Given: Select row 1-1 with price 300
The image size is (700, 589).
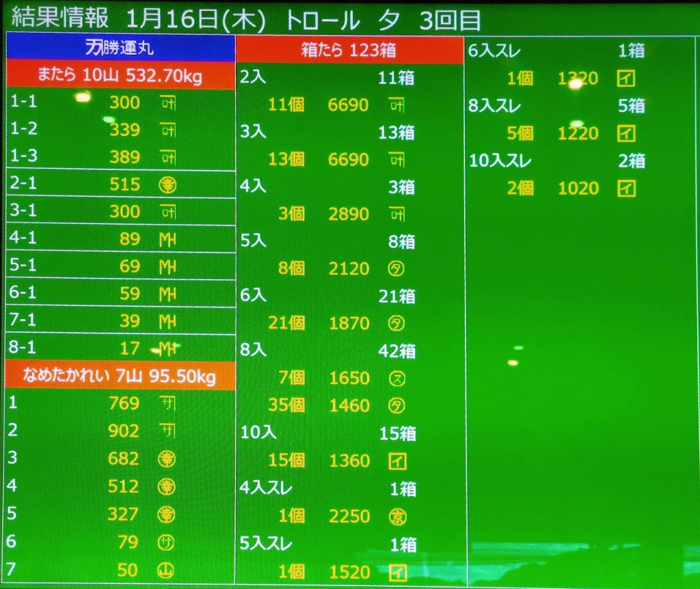Looking at the screenshot, I should (x=120, y=102).
